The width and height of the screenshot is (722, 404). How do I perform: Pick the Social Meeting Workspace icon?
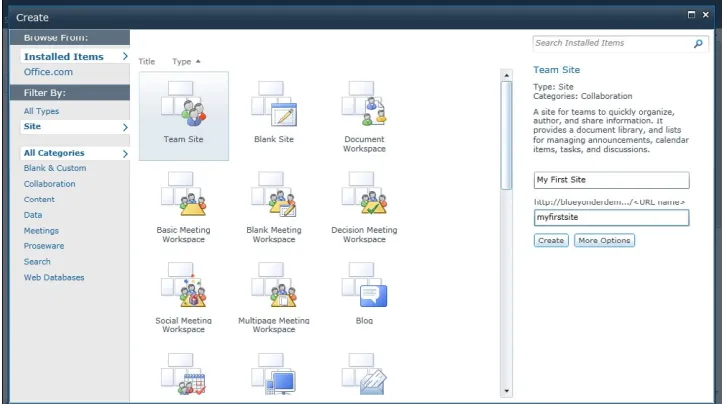183,285
